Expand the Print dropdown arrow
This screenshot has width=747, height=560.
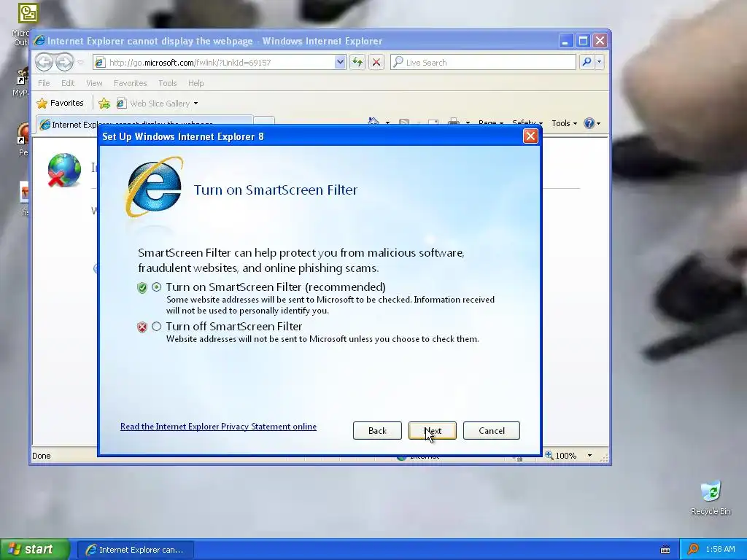click(x=468, y=123)
